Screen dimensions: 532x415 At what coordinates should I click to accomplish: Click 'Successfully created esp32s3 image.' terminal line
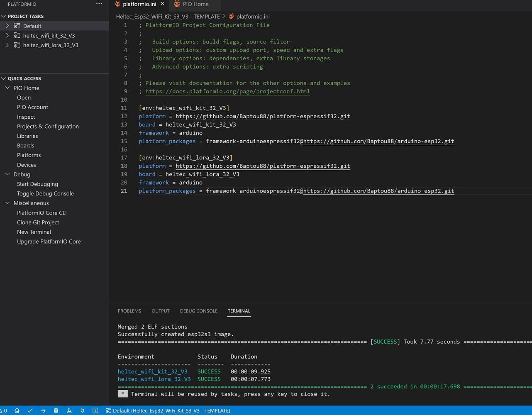176,334
